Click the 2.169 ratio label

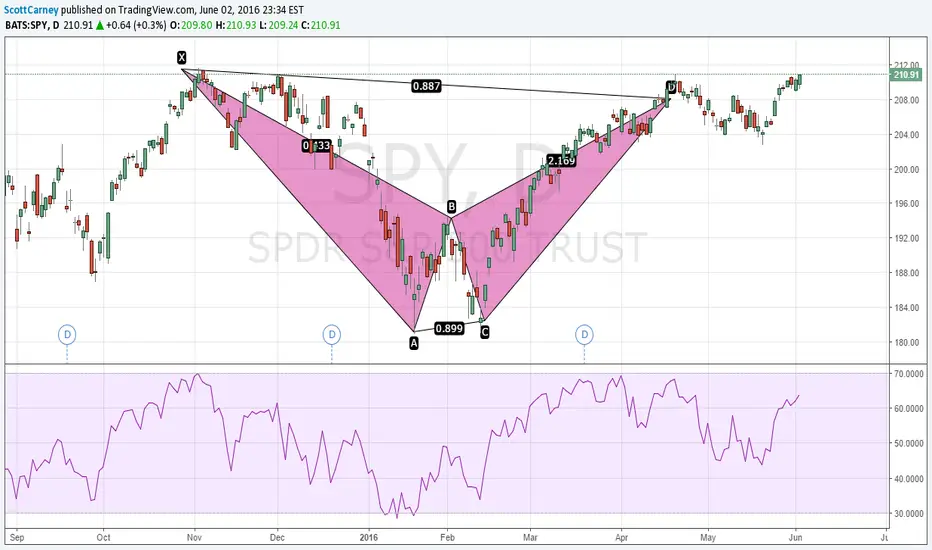(561, 161)
